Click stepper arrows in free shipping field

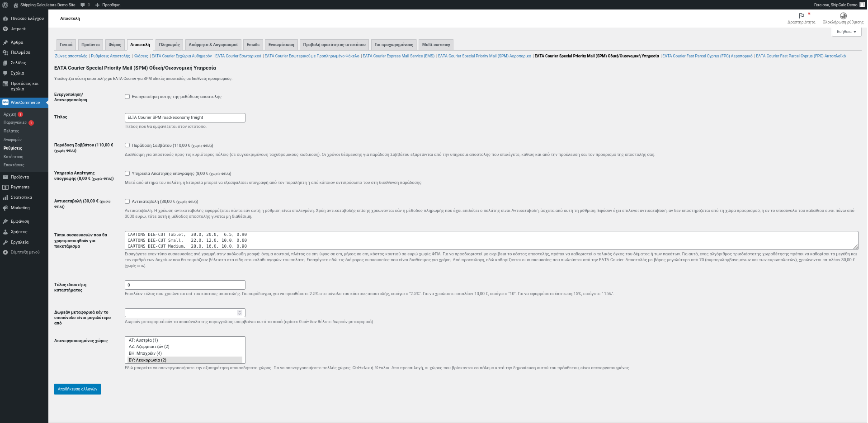pyautogui.click(x=240, y=313)
